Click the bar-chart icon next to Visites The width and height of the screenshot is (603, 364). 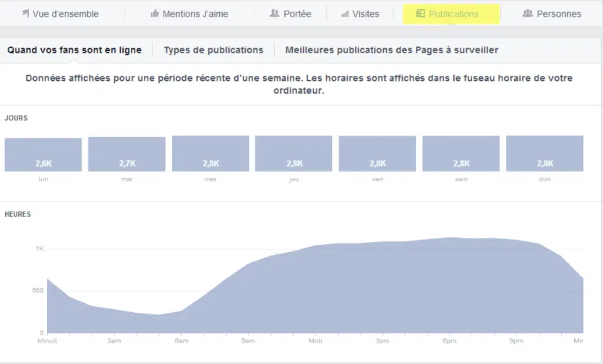coord(344,14)
